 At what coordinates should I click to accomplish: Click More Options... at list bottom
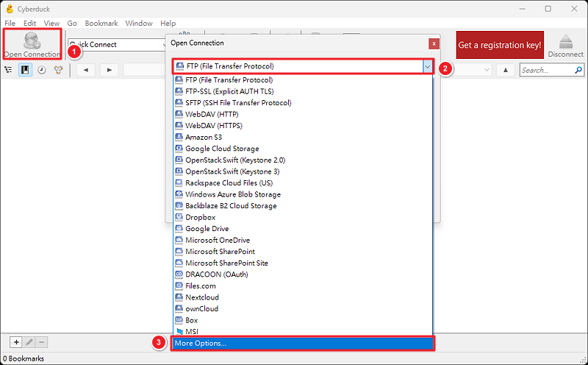[x=303, y=343]
